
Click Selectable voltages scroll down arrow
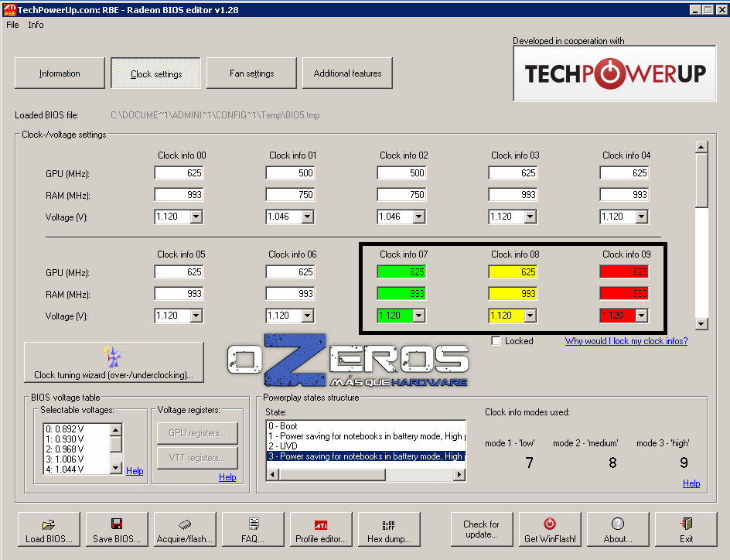(116, 468)
